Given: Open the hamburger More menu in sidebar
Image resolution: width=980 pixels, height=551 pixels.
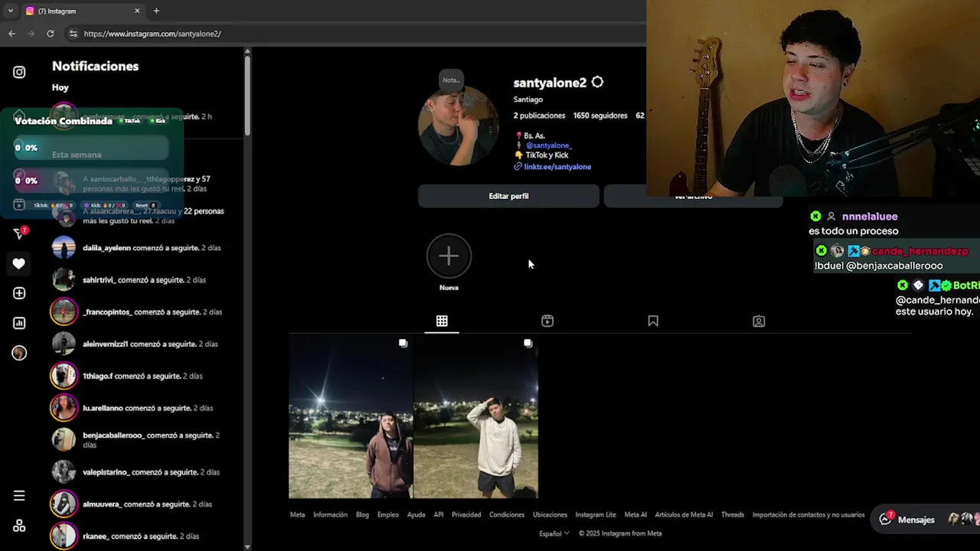Looking at the screenshot, I should click(x=19, y=496).
